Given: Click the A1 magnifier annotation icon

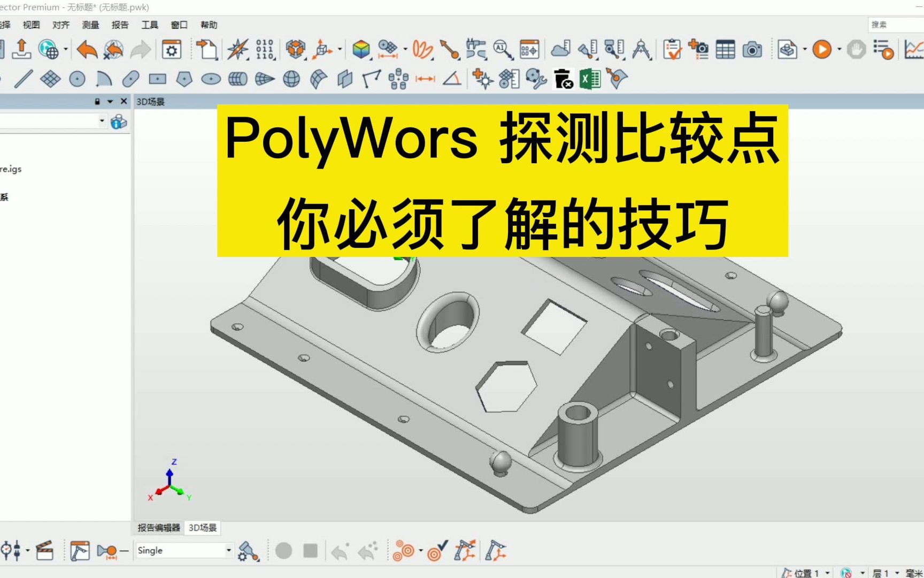Looking at the screenshot, I should click(503, 49).
